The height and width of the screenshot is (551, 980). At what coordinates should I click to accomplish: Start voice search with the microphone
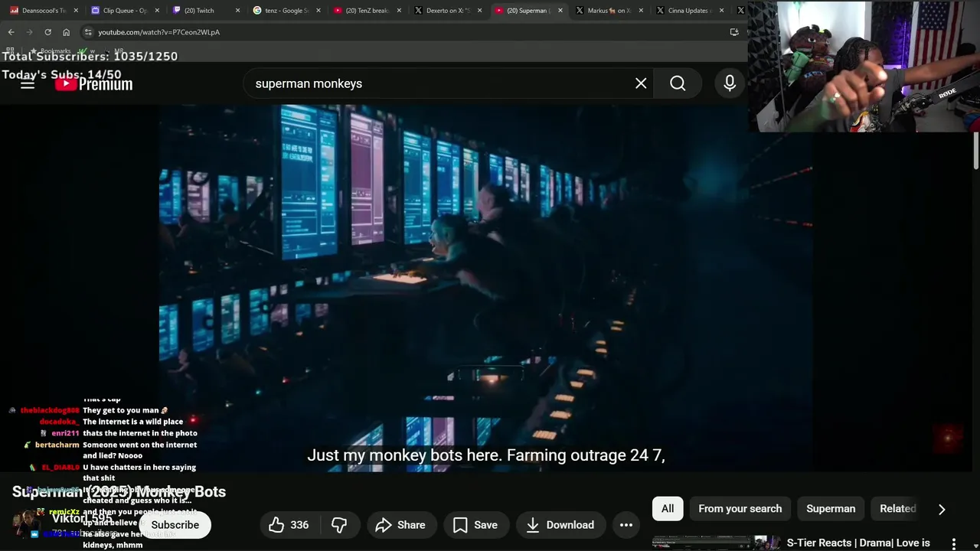click(730, 83)
